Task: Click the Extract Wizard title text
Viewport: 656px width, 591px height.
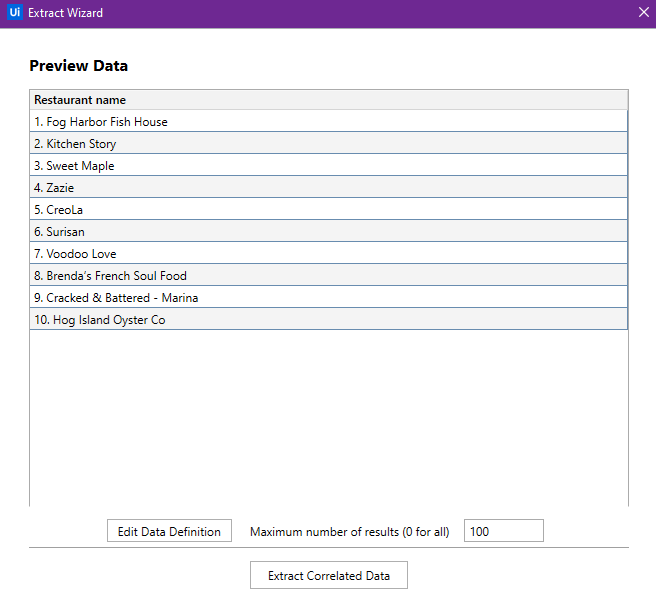Action: click(x=65, y=13)
